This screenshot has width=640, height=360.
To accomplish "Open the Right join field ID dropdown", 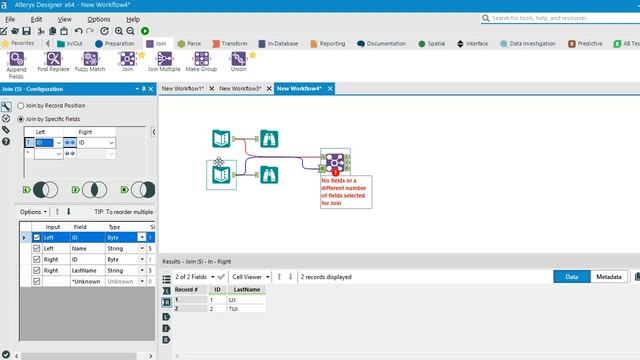I will click(x=111, y=143).
